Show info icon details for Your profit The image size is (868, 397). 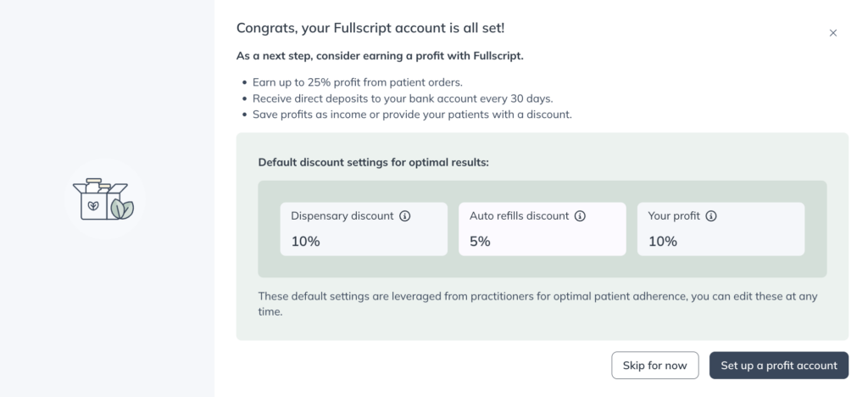pos(711,216)
